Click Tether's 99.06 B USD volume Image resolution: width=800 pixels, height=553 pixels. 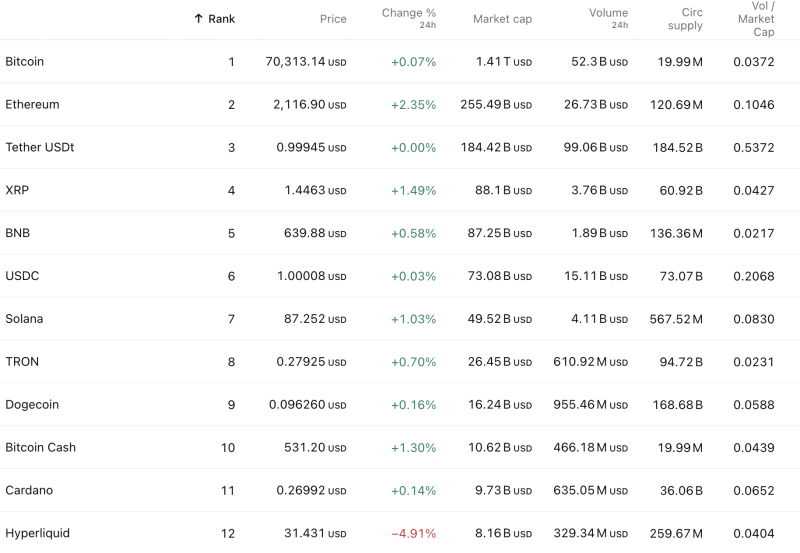pos(595,147)
